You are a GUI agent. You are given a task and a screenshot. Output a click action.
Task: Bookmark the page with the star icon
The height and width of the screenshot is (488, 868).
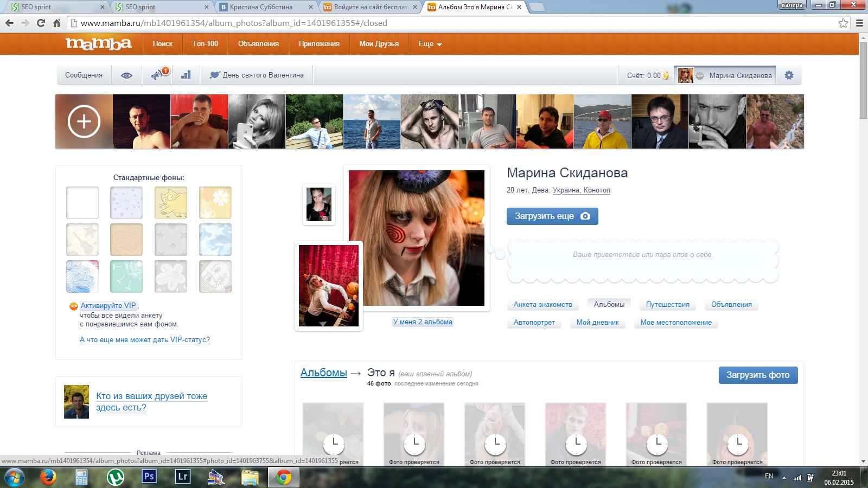tap(843, 23)
